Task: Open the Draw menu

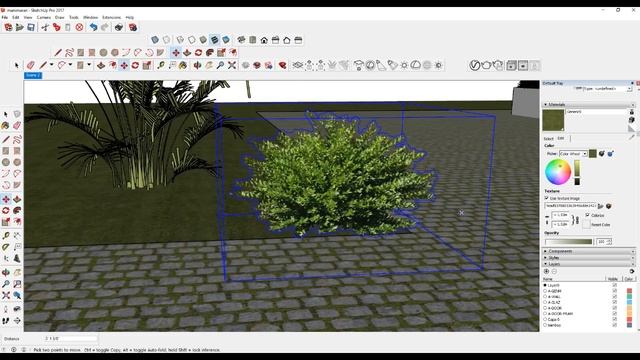Action: pyautogui.click(x=60, y=18)
